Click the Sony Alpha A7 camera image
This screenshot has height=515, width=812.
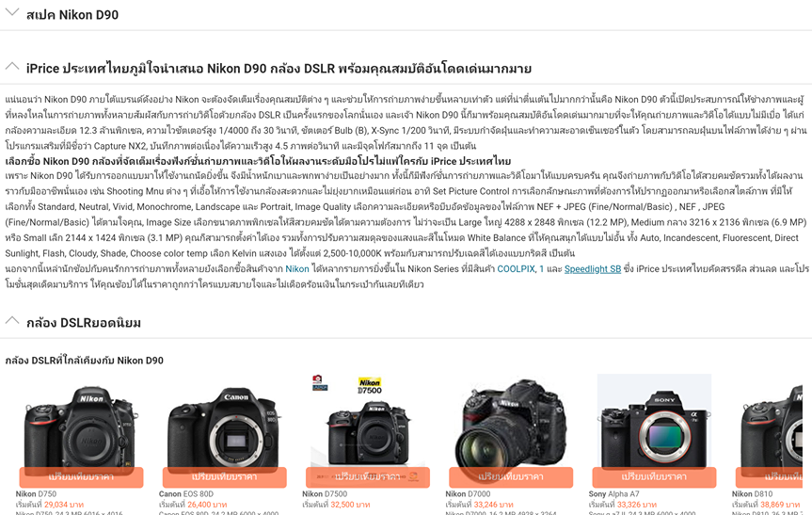(x=654, y=422)
